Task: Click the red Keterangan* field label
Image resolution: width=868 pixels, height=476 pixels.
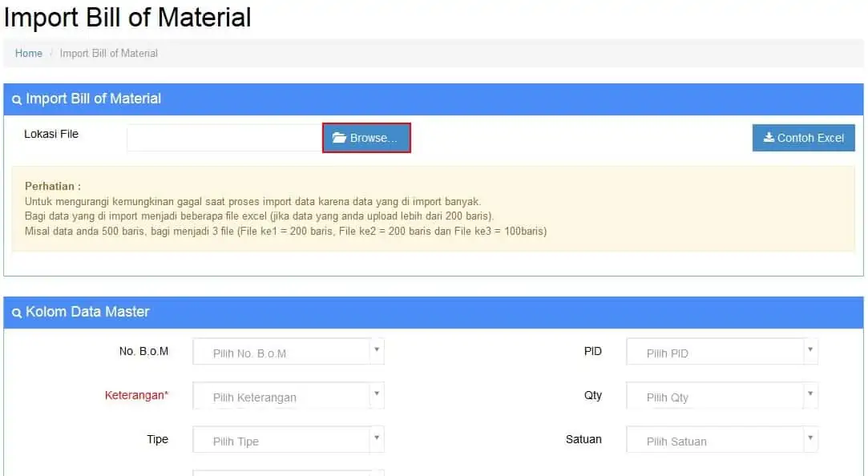Action: click(136, 395)
